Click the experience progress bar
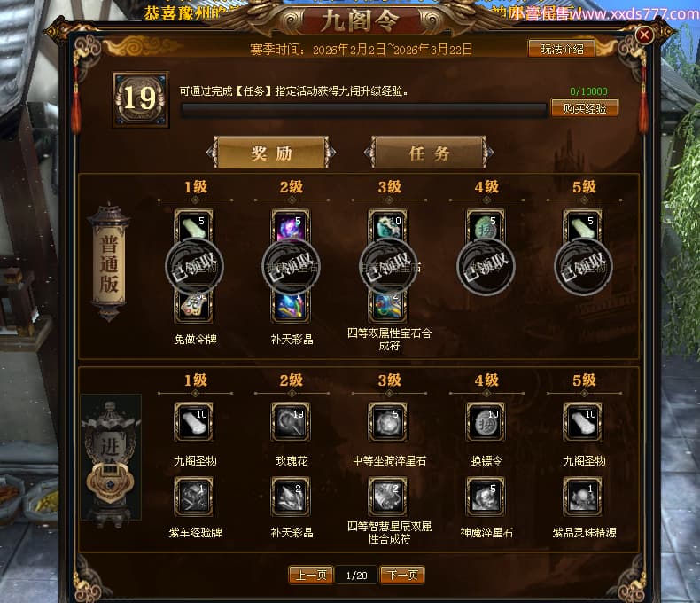Screen dimensions: 700x603 (364, 110)
